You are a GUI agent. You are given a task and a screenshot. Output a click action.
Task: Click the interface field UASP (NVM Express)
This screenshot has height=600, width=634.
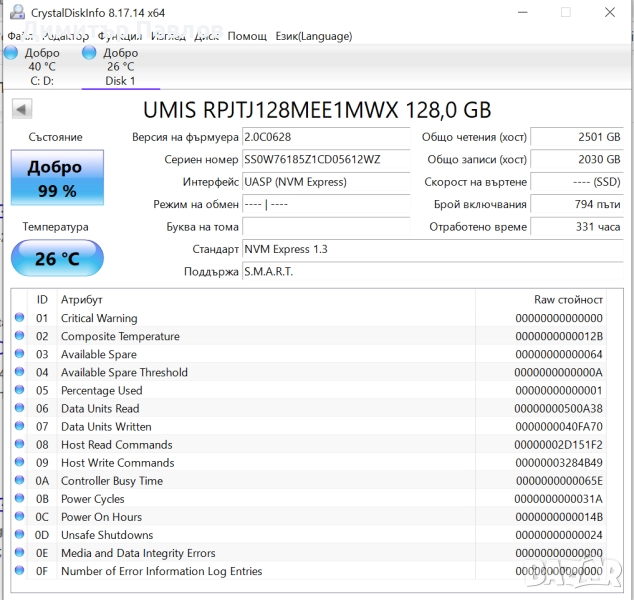point(326,182)
